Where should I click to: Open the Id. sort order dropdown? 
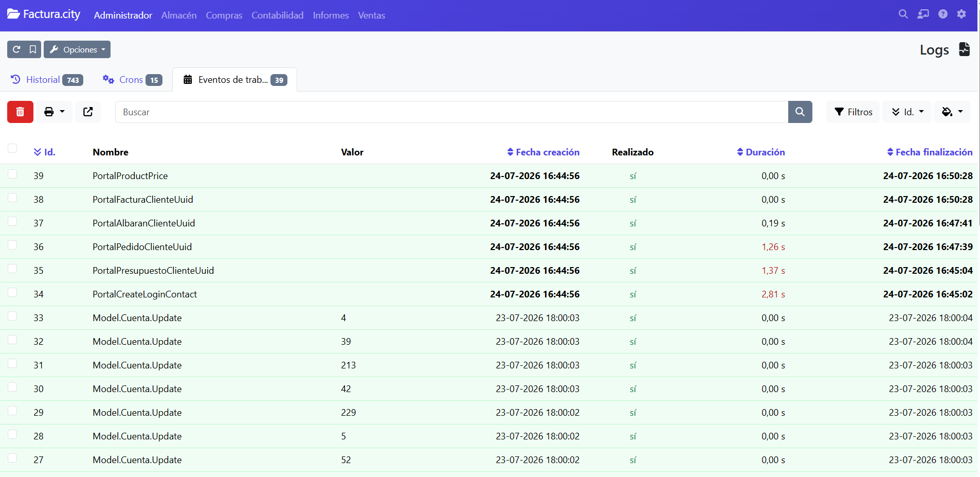point(907,112)
